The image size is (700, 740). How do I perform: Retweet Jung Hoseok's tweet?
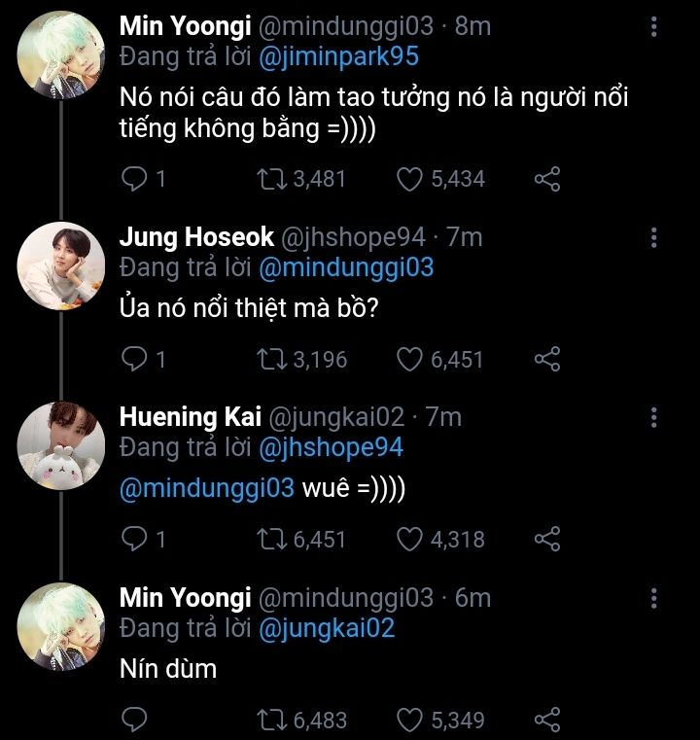(268, 359)
